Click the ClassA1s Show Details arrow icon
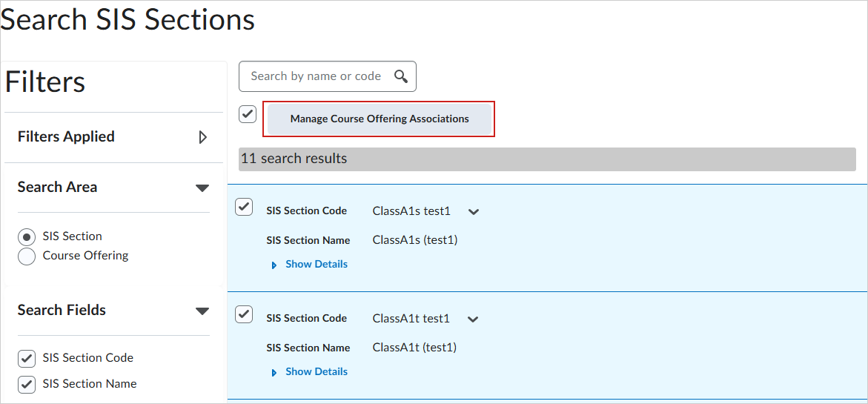The height and width of the screenshot is (404, 868). (x=274, y=265)
